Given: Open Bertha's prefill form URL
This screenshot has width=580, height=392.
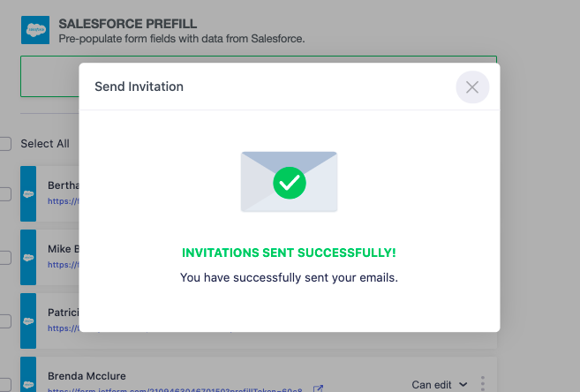Looking at the screenshot, I should click(63, 200).
